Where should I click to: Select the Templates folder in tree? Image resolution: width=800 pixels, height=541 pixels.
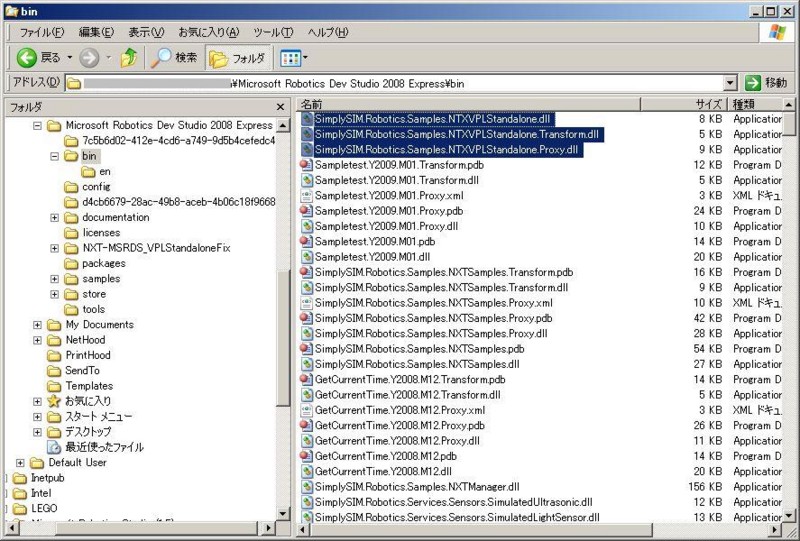(89, 386)
